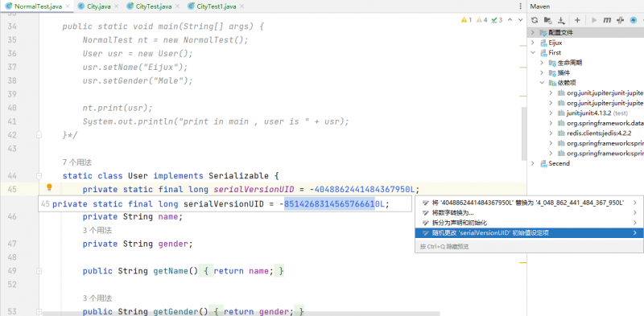Click 3 个用法 hint above gender field
This screenshot has width=644, height=316.
[x=97, y=230]
